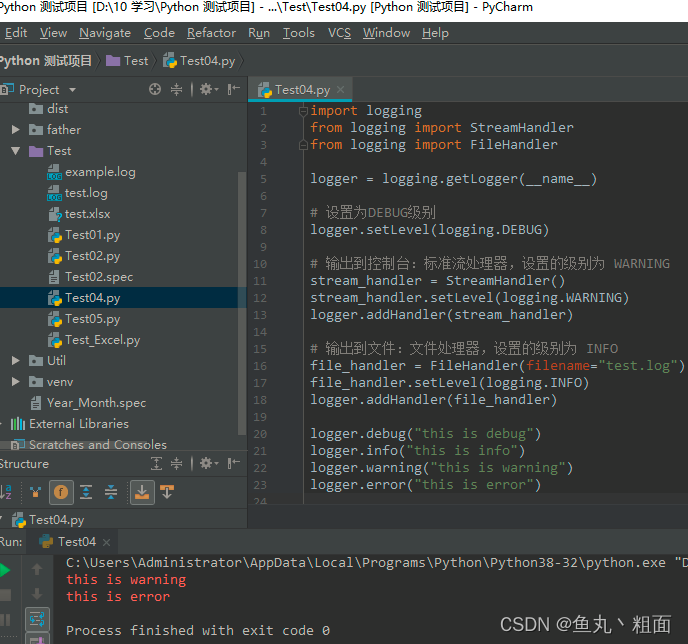Screen dimensions: 688x644
Task: Open the VCS menu
Action: pos(339,33)
